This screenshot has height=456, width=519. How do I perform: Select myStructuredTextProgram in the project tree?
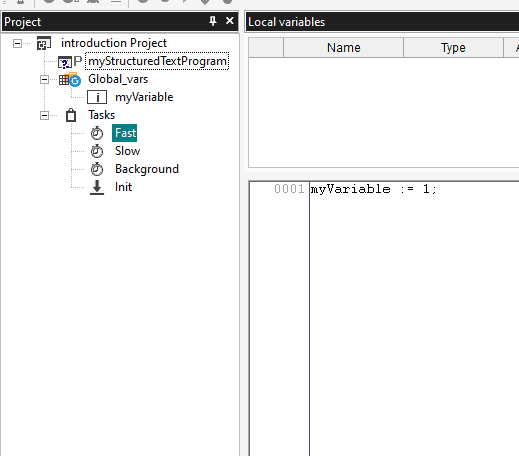tap(157, 61)
